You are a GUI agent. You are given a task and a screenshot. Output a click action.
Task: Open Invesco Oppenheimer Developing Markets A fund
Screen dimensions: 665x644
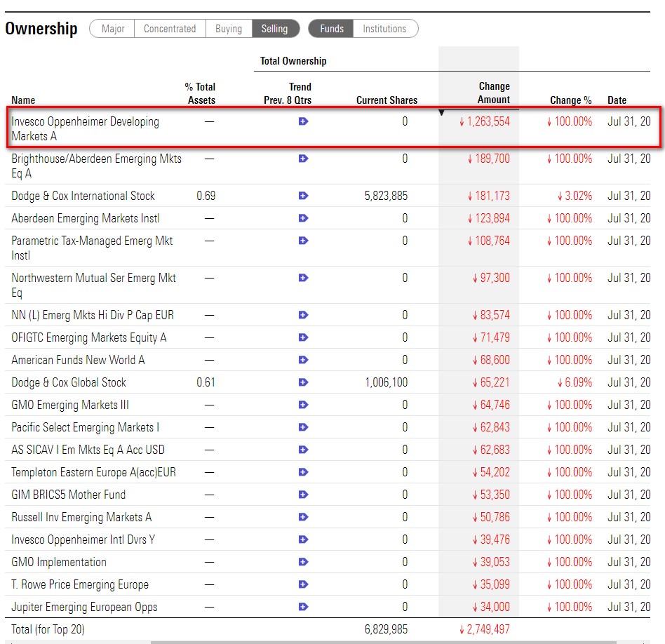coord(86,129)
